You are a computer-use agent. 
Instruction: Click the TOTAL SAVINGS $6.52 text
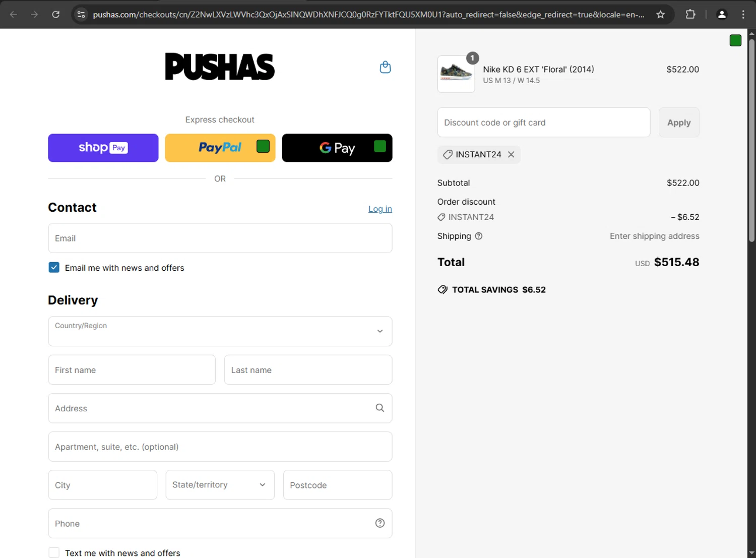pyautogui.click(x=499, y=289)
